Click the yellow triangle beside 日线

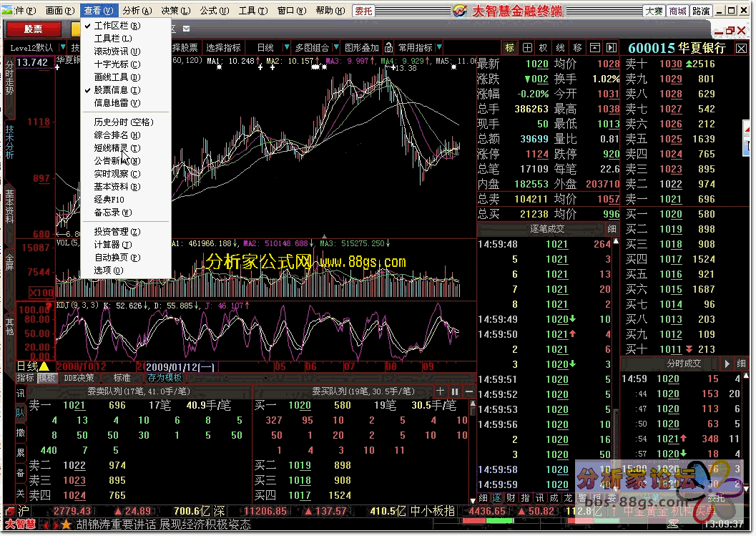coord(44,366)
